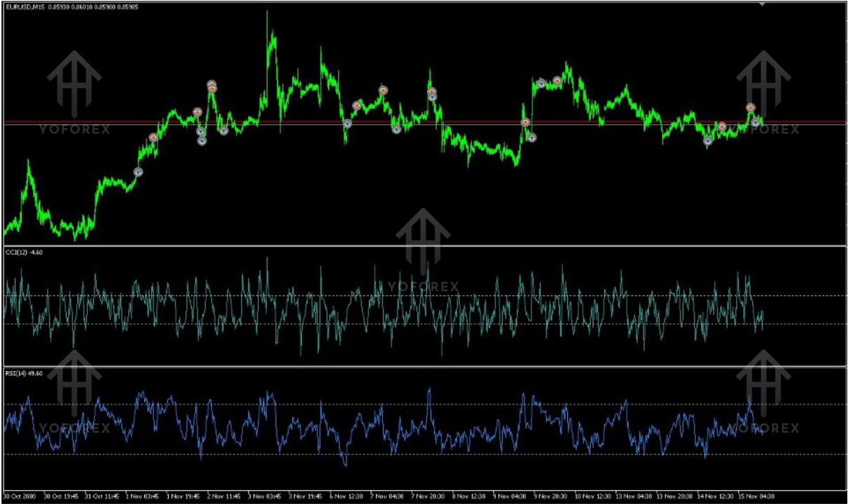Viewport: 848px width, 504px height.
Task: Select the rightmost blue trade marker
Action: [756, 122]
